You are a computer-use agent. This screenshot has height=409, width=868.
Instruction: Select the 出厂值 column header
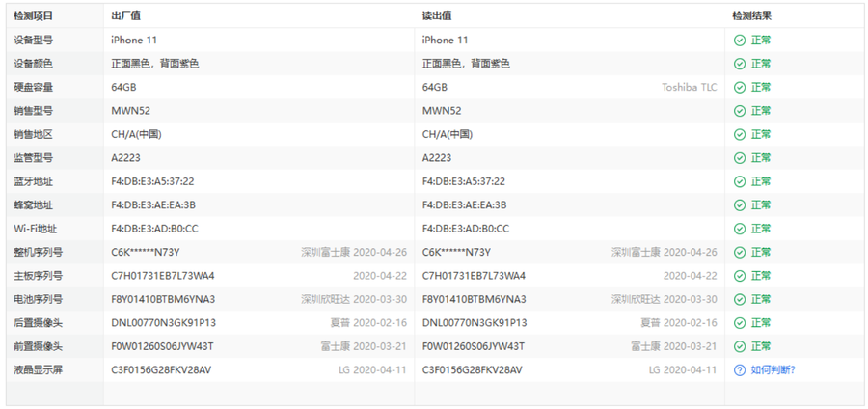click(x=125, y=16)
